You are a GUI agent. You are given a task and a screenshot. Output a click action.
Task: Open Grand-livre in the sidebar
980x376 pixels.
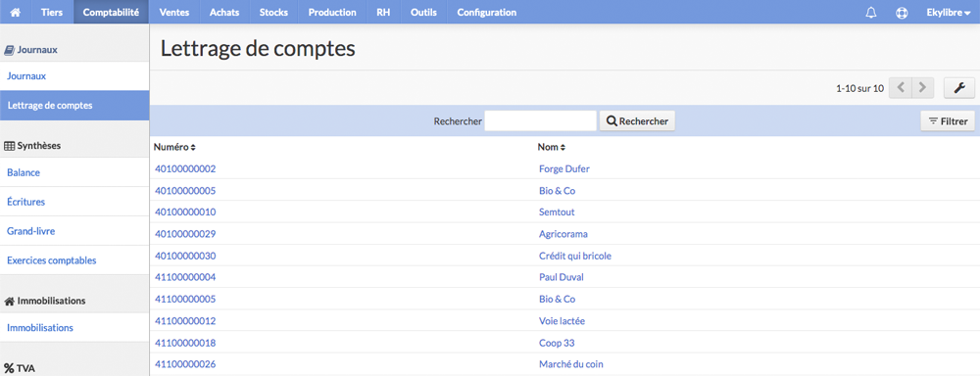tap(74, 231)
